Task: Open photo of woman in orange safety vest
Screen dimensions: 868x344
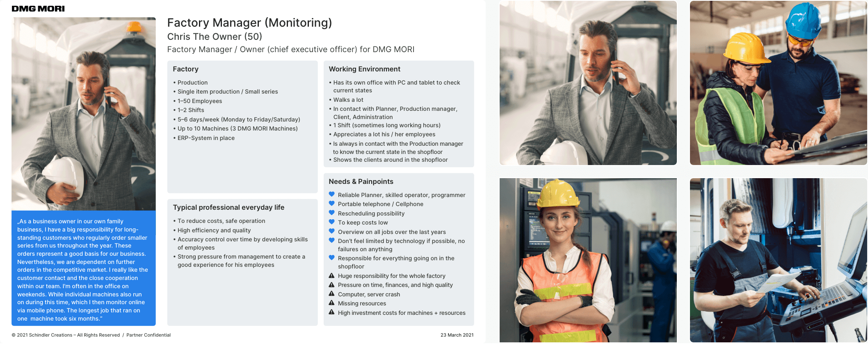Action: point(588,260)
